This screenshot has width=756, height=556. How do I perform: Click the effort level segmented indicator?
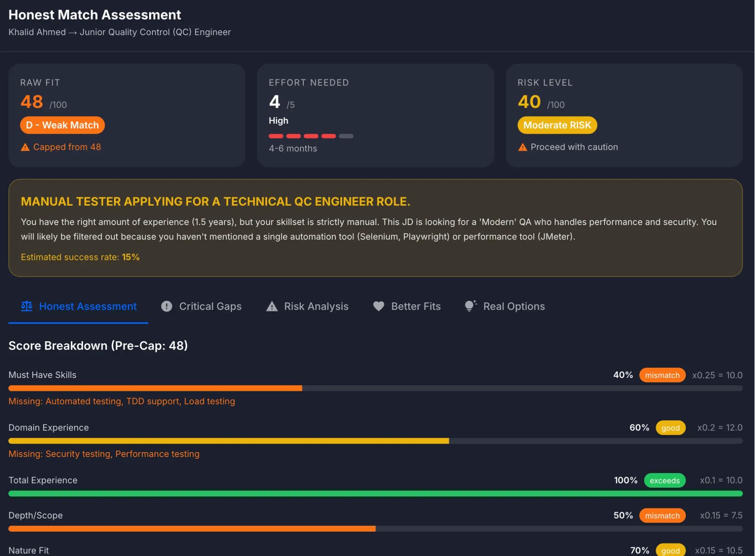tap(311, 136)
